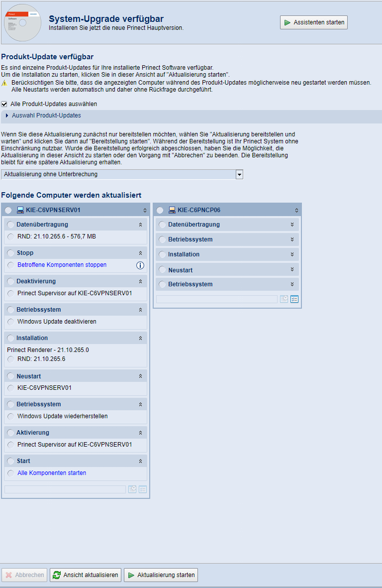This screenshot has width=382, height=588.
Task: Open the checklist icon in KIE-C6PNCP06 panel footer
Action: 294,299
